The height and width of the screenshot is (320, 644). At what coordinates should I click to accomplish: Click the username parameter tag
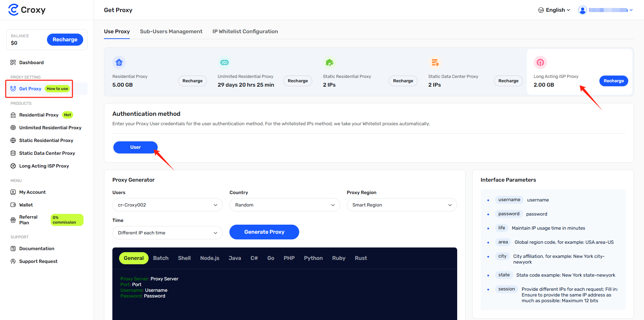pyautogui.click(x=509, y=200)
